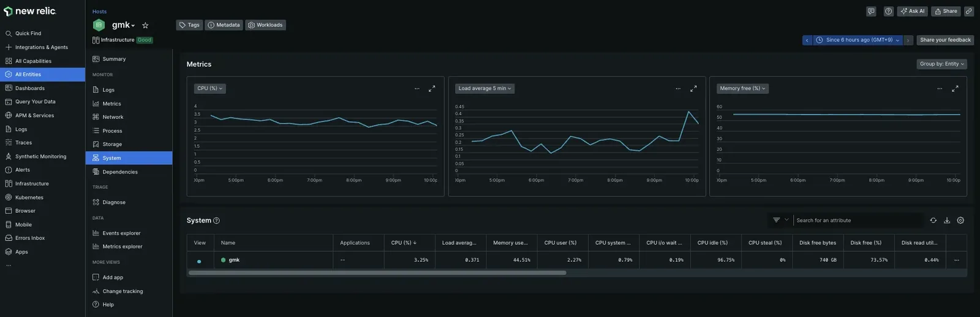The width and height of the screenshot is (980, 317).
Task: Open the Group by: Entity dropdown
Action: pos(941,64)
